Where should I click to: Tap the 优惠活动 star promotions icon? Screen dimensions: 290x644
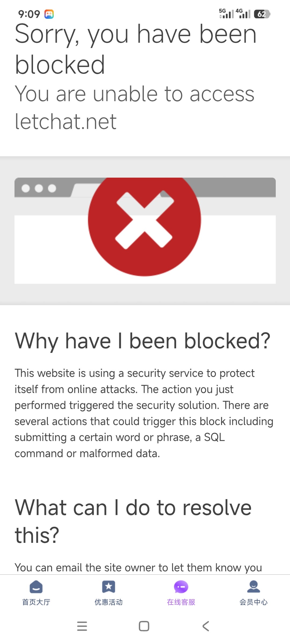coord(108,587)
